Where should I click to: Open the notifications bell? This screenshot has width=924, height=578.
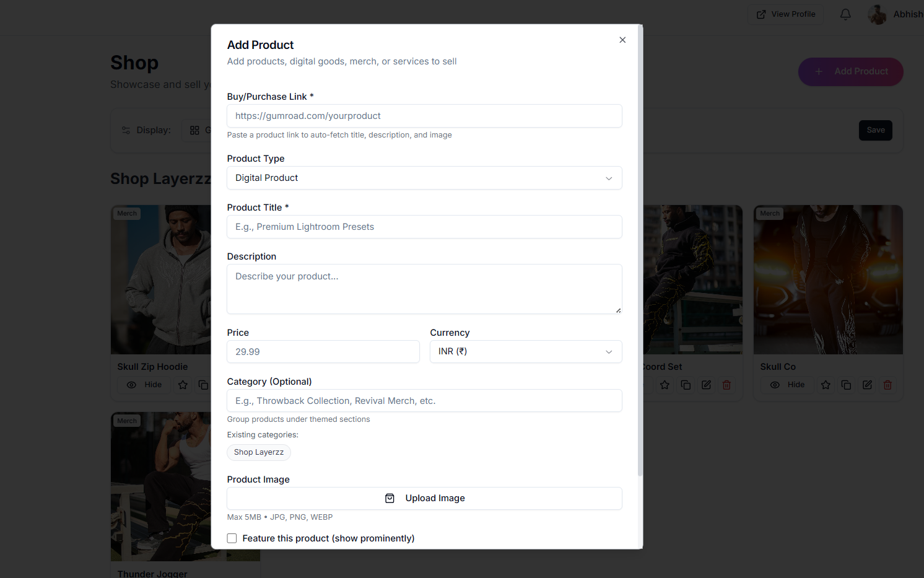(845, 14)
